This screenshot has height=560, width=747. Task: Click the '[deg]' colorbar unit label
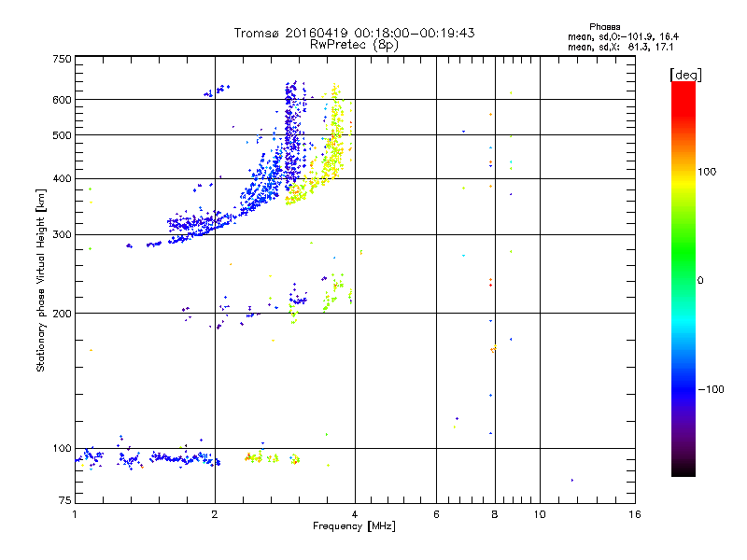[685, 75]
